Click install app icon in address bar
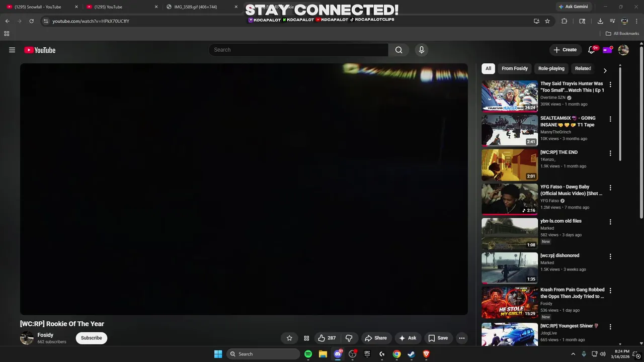The image size is (644, 362). click(536, 21)
